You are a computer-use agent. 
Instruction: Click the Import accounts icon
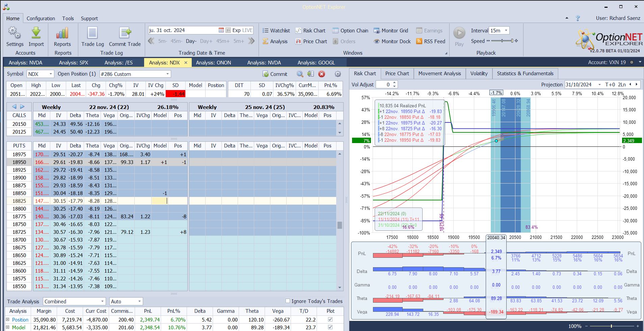(36, 37)
